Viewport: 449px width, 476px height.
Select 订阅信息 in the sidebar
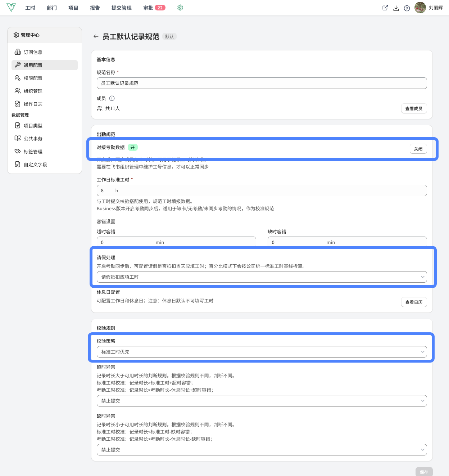pos(45,52)
